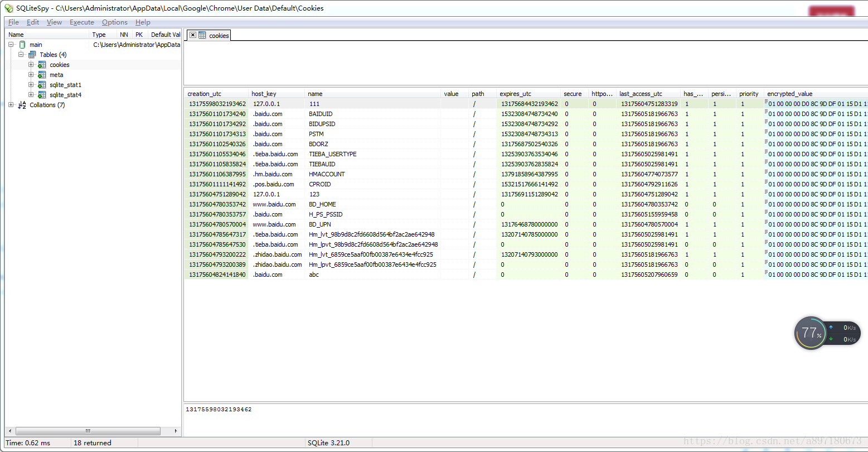Expand the meta table node
Viewport: 868px width, 452px height.
click(32, 75)
